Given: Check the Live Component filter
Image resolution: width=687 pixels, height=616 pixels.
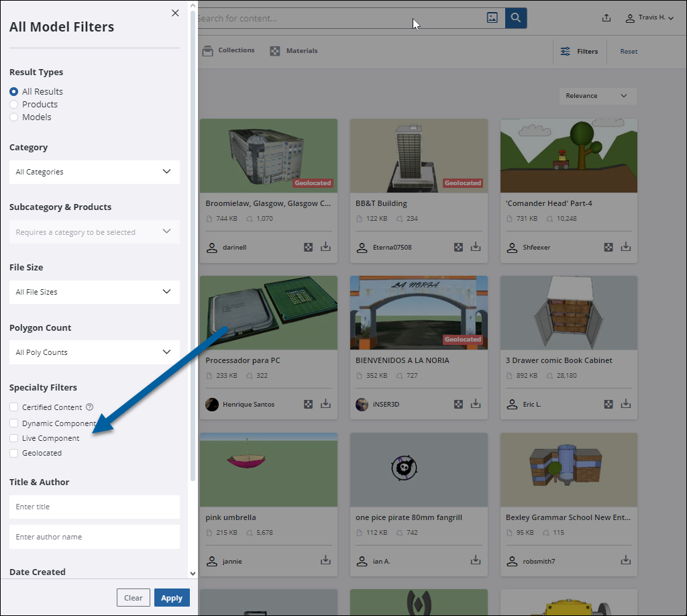Looking at the screenshot, I should coord(13,438).
